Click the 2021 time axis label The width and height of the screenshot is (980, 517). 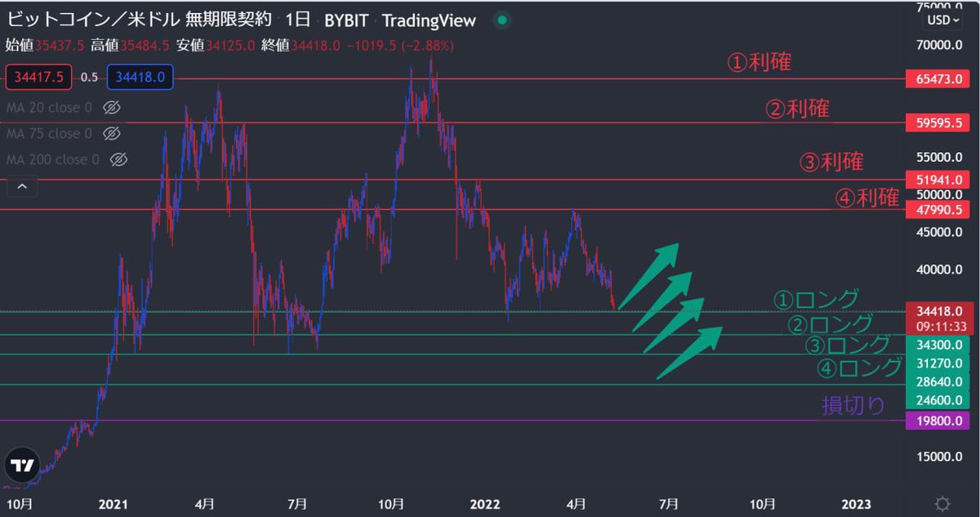[x=113, y=503]
